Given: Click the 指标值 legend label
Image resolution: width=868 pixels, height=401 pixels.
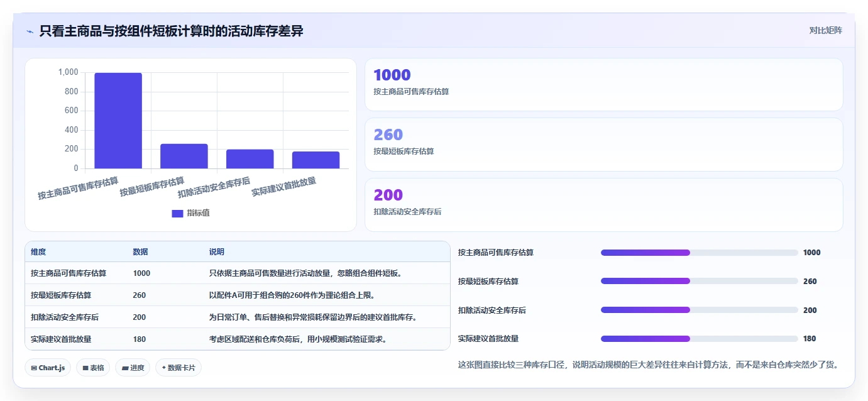Looking at the screenshot, I should [198, 213].
